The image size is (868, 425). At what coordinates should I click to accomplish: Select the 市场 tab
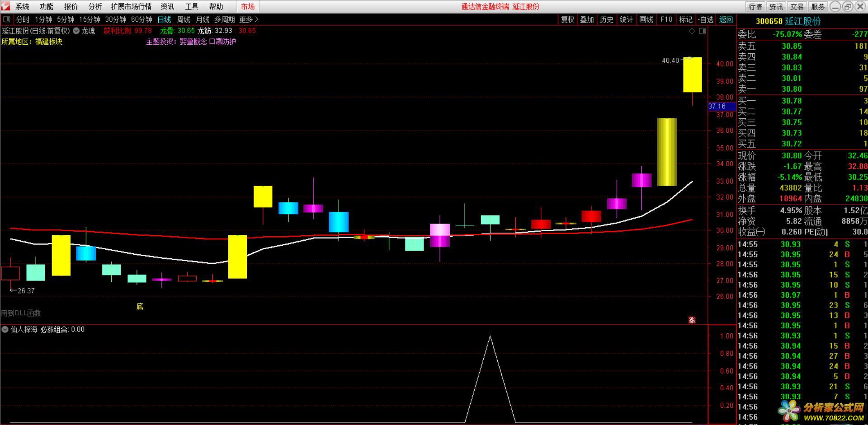click(248, 6)
